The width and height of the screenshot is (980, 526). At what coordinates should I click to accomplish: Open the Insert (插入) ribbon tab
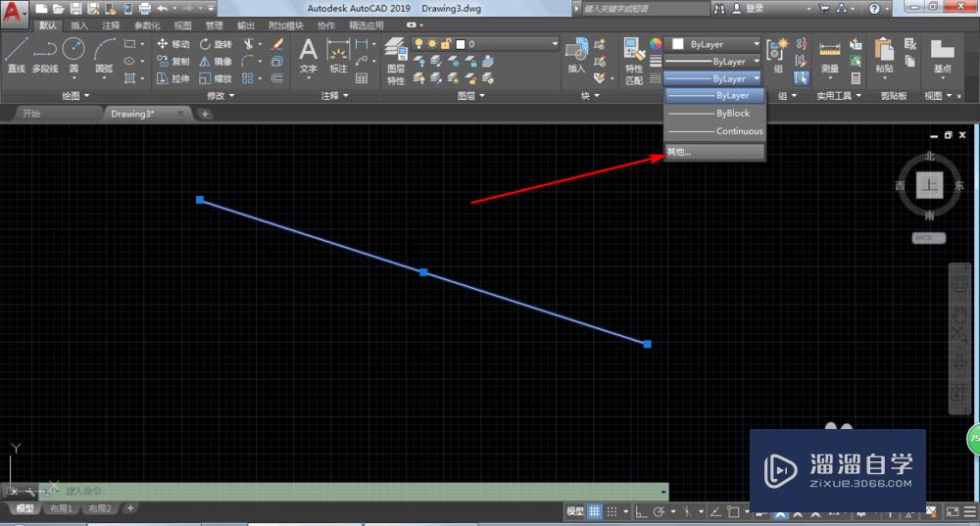click(78, 25)
